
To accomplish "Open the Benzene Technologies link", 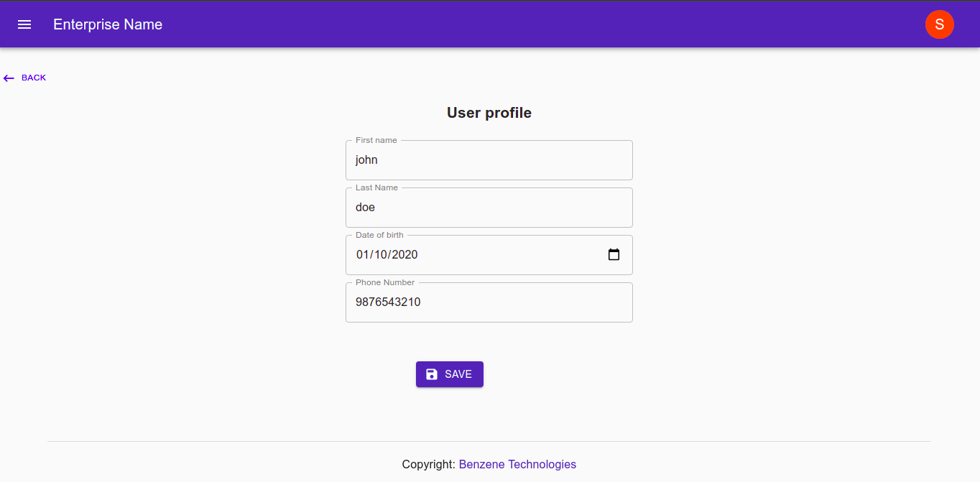I will coord(517,464).
